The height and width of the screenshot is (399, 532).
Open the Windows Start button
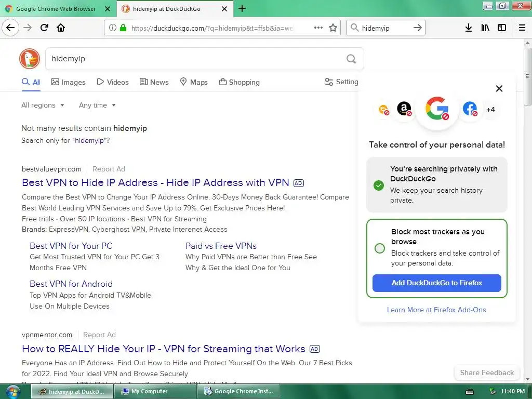pos(12,392)
